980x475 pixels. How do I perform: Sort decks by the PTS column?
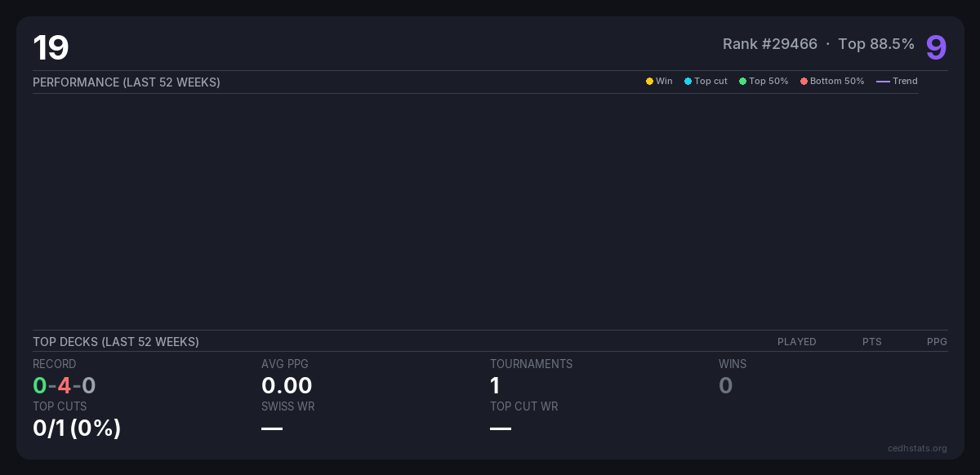coord(871,342)
